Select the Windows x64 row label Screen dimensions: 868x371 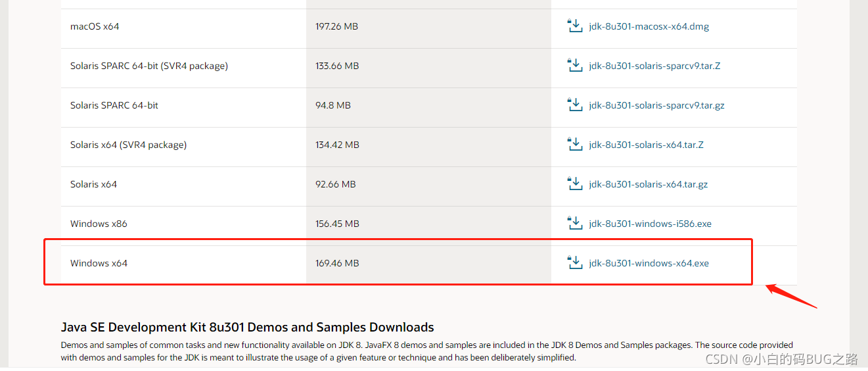(x=99, y=263)
